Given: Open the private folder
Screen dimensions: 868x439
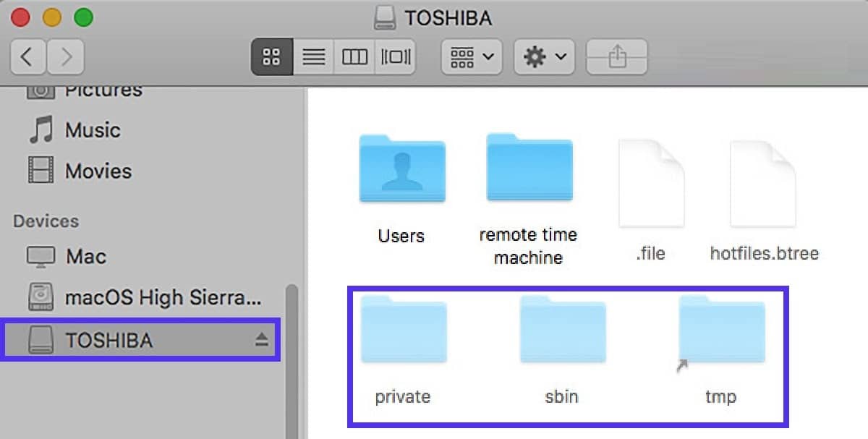Looking at the screenshot, I should click(x=403, y=330).
